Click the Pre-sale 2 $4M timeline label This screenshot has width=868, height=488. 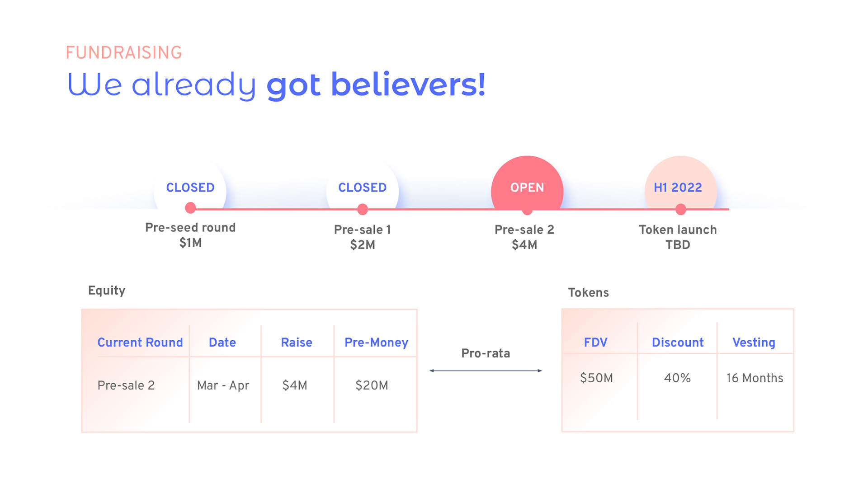(524, 237)
